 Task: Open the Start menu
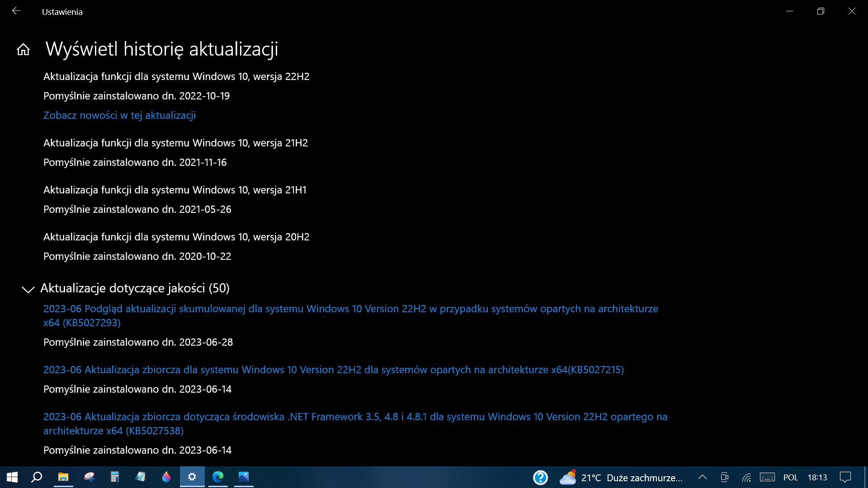[x=11, y=478]
